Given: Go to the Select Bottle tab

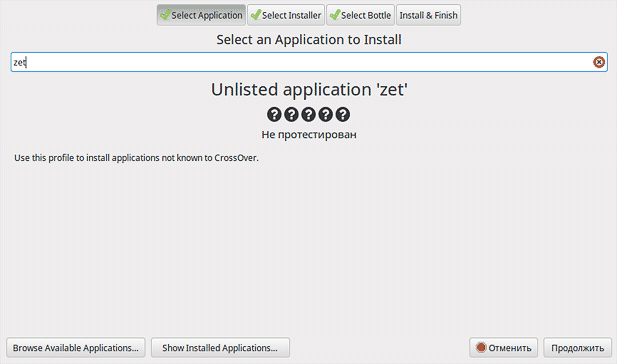Looking at the screenshot, I should tap(360, 15).
